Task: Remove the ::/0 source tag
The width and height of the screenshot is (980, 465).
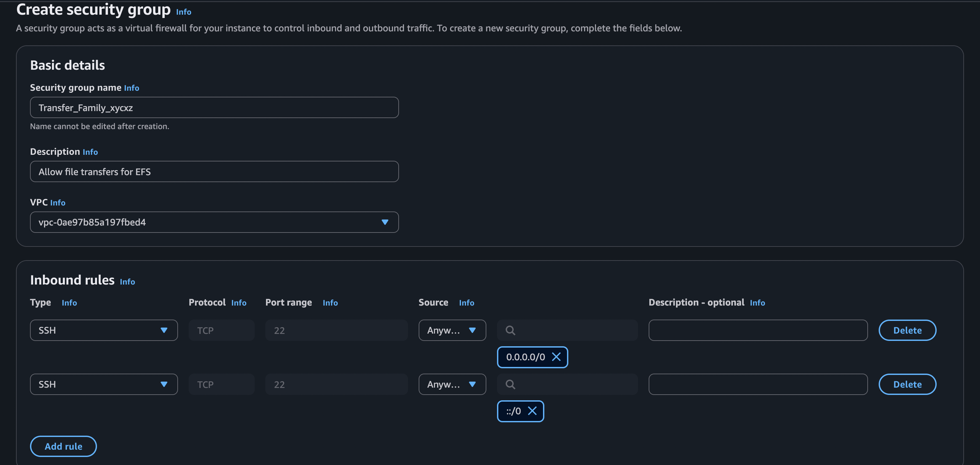Action: [532, 411]
